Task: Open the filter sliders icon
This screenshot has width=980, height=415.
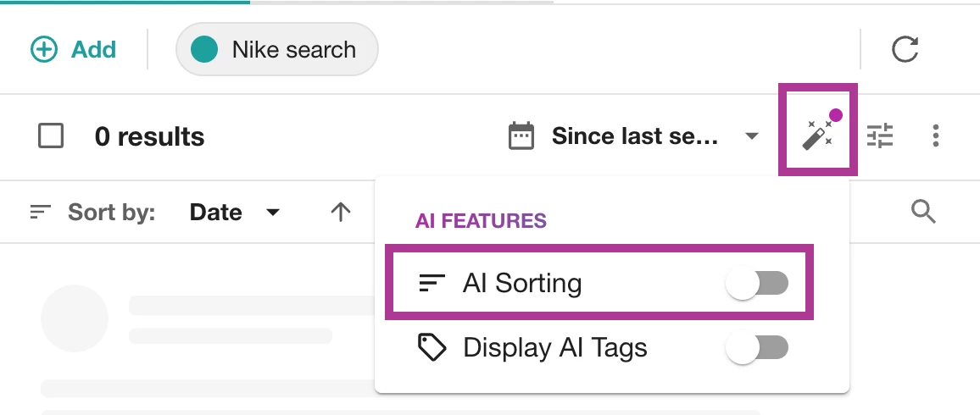Action: (x=880, y=136)
